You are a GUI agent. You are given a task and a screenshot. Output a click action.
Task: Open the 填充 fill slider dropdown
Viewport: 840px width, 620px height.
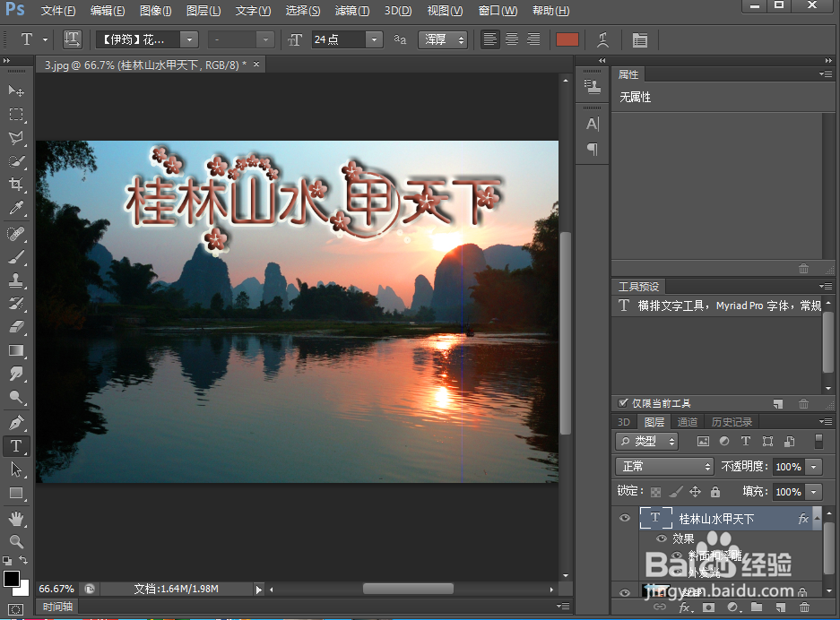[814, 492]
